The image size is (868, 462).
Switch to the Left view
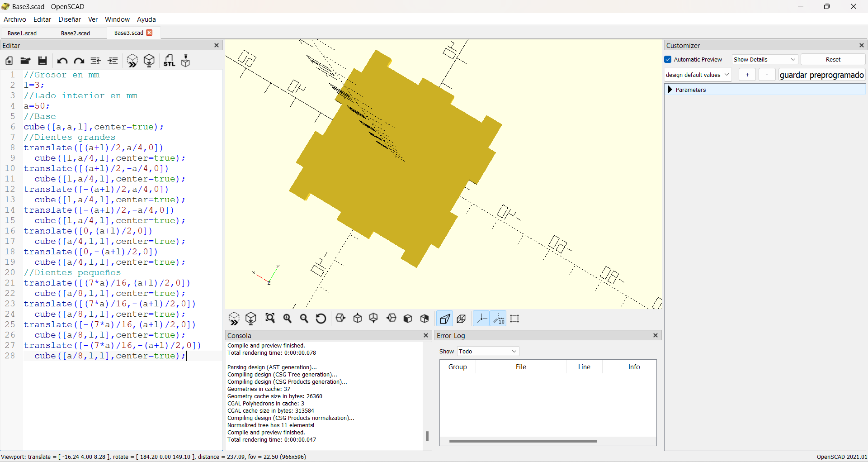point(392,319)
